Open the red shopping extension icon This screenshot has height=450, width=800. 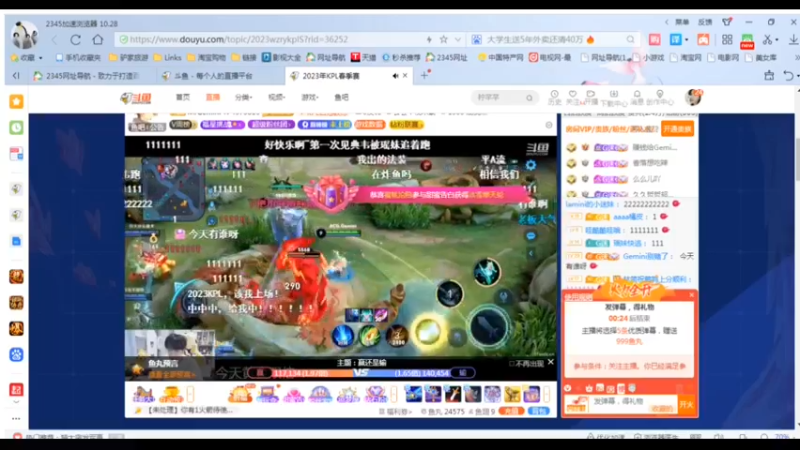click(655, 39)
